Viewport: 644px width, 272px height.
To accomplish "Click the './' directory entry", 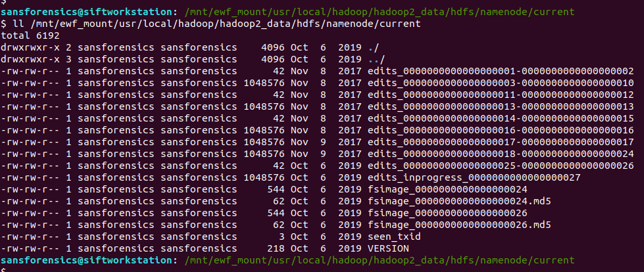I will point(374,48).
